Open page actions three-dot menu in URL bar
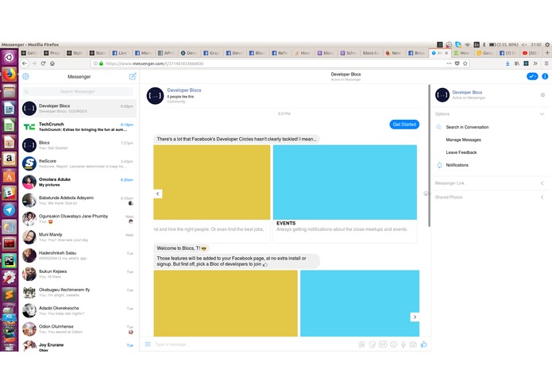 point(449,63)
